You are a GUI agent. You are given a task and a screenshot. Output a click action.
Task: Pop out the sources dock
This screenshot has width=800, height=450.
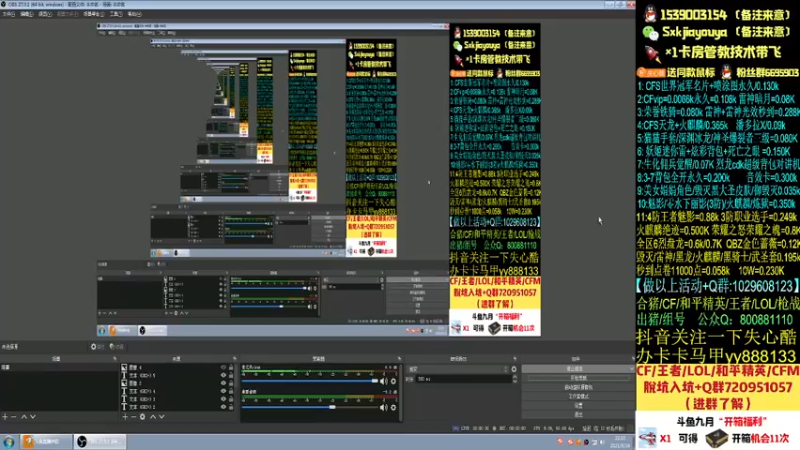tap(235, 359)
